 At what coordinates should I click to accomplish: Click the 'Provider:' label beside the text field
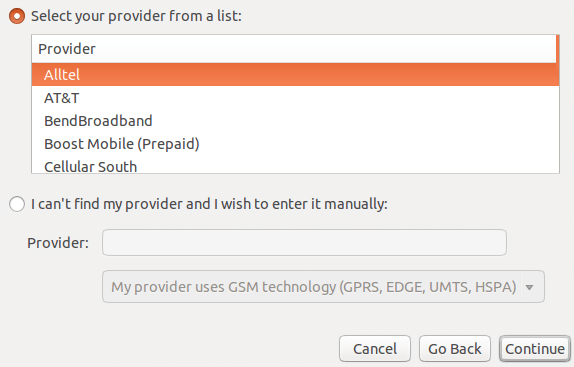tap(58, 243)
